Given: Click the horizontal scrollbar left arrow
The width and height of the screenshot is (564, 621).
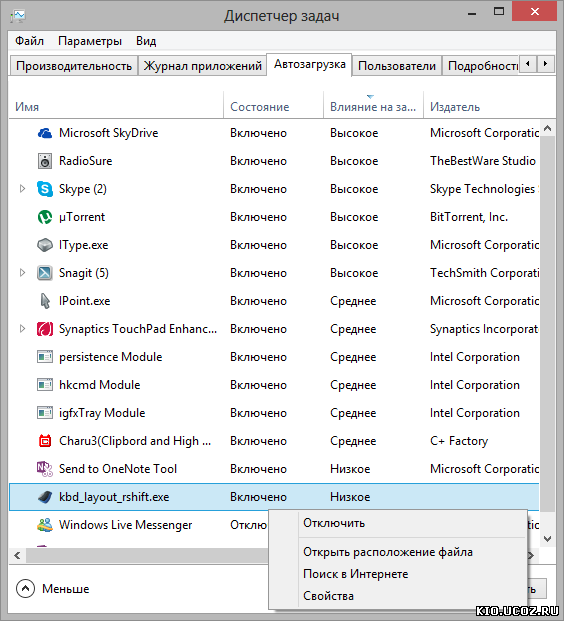Looking at the screenshot, I should [x=17, y=556].
